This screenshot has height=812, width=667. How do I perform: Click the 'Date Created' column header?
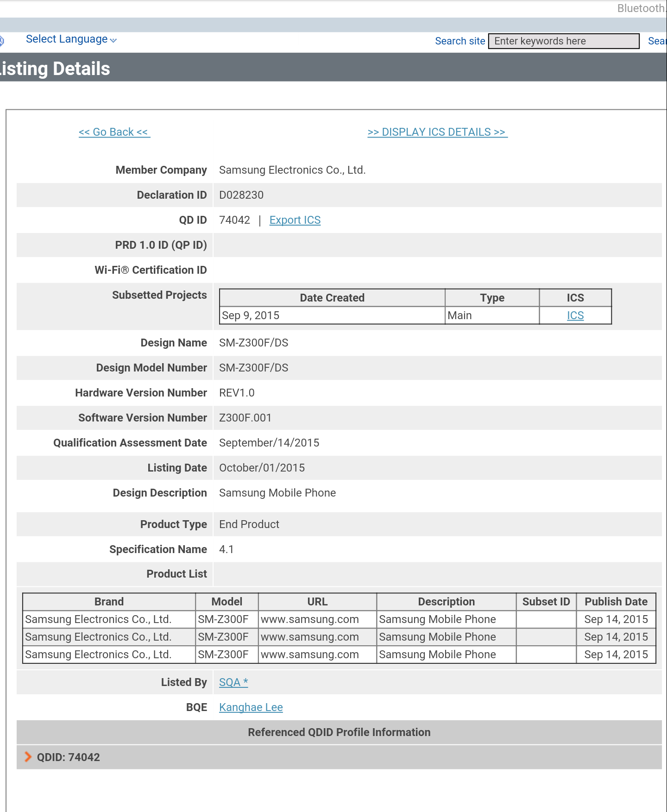[332, 298]
